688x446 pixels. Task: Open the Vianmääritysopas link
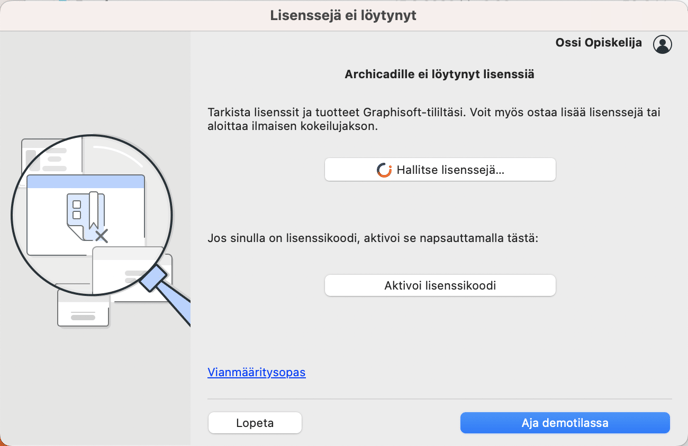click(x=256, y=372)
